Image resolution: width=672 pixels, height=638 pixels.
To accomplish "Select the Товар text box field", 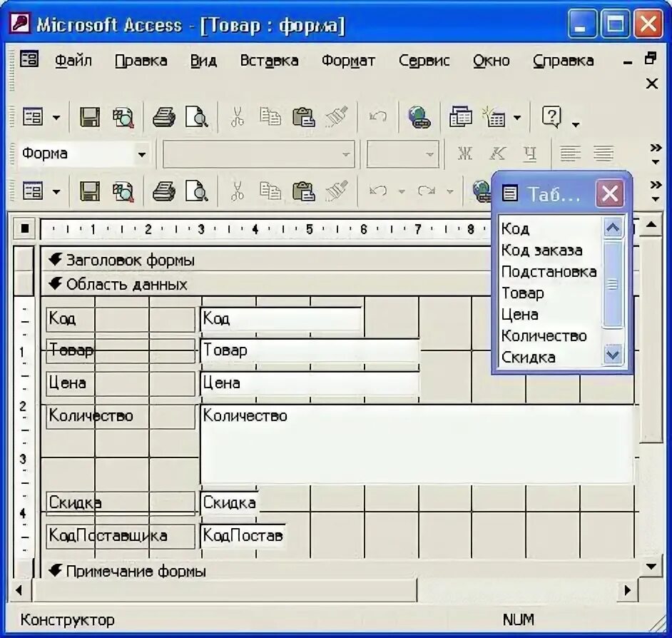I will [310, 352].
